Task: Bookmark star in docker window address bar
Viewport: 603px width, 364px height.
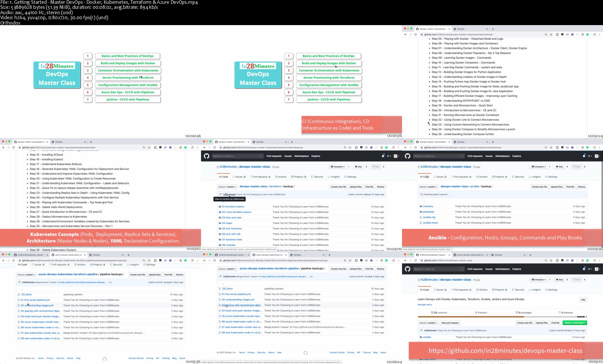Action: point(551,35)
